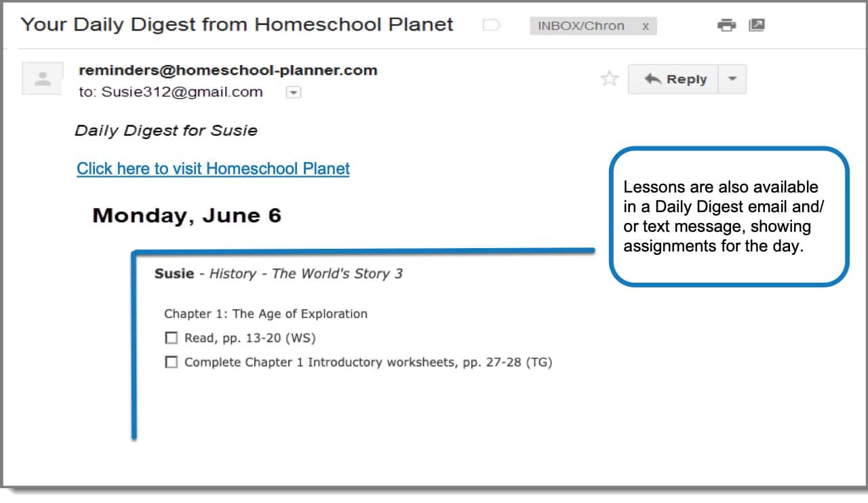Open email in new window icon

(x=757, y=26)
